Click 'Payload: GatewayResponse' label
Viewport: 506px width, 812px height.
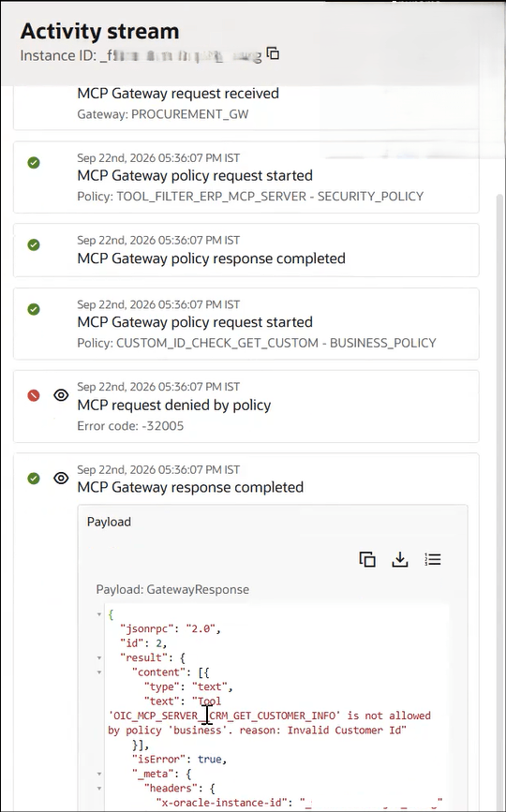(172, 589)
